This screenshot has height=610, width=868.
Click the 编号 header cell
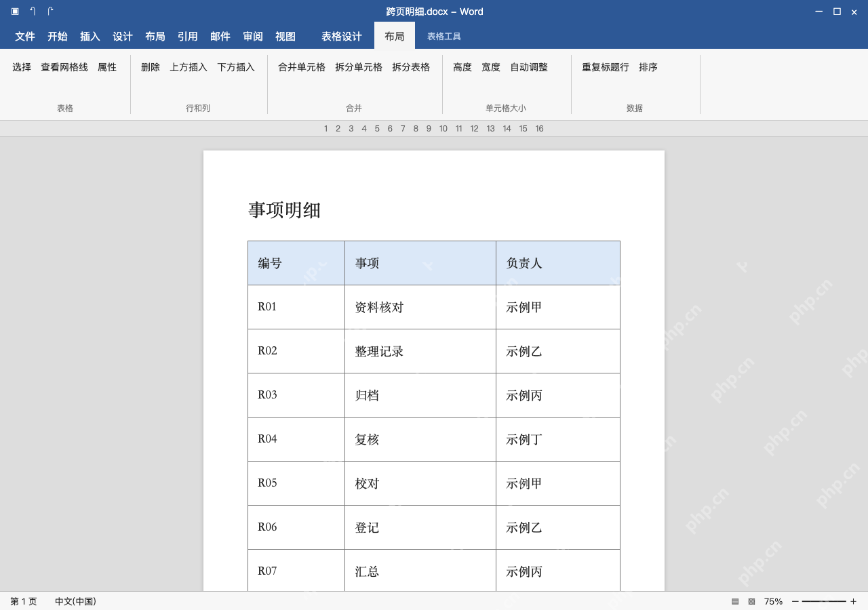pyautogui.click(x=296, y=263)
